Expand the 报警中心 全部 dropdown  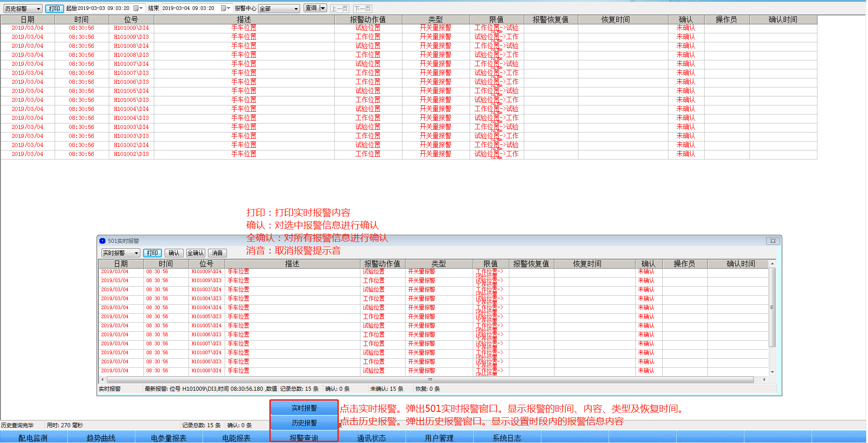279,9
